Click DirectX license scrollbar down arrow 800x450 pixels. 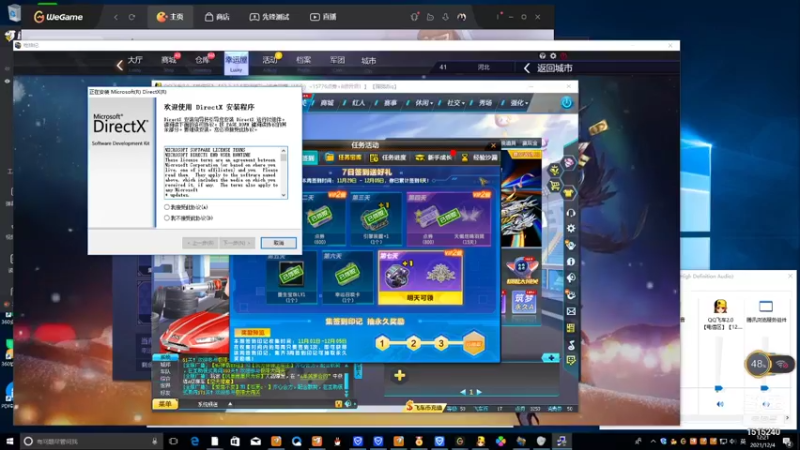(284, 195)
